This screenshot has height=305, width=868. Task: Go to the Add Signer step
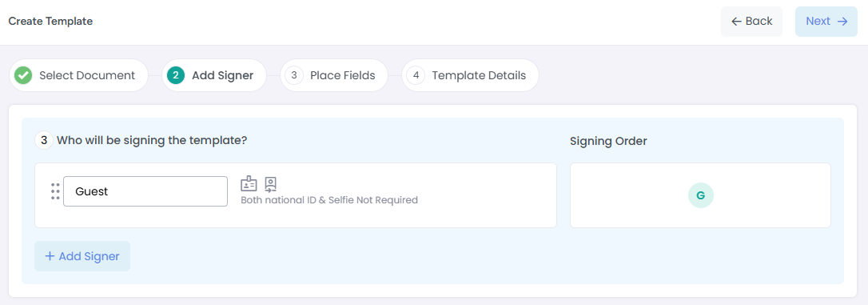coord(213,75)
